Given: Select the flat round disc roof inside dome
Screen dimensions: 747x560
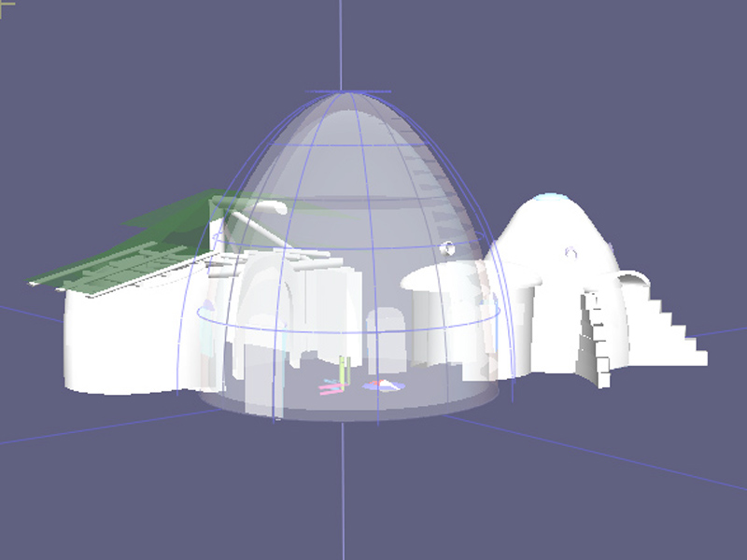Looking at the screenshot, I should pos(445,277).
